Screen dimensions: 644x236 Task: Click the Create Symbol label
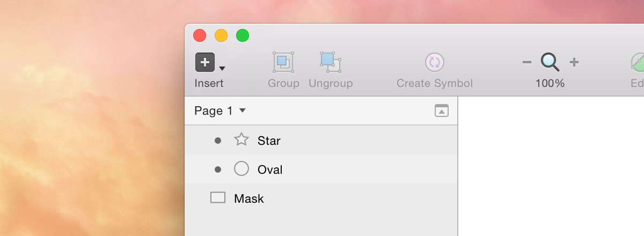pyautogui.click(x=435, y=83)
